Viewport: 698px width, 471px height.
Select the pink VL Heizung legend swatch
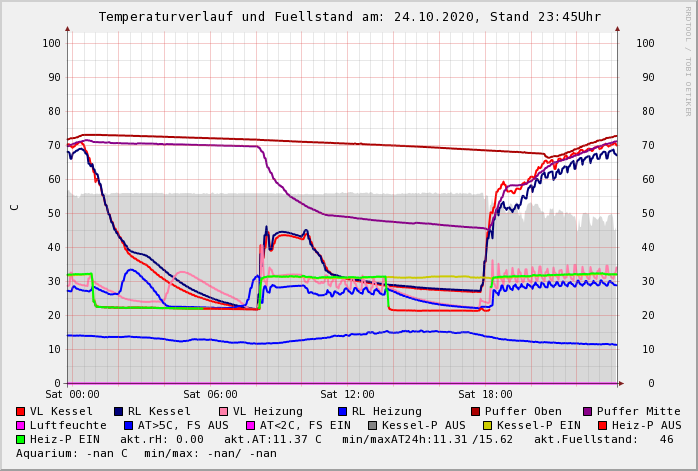224,412
